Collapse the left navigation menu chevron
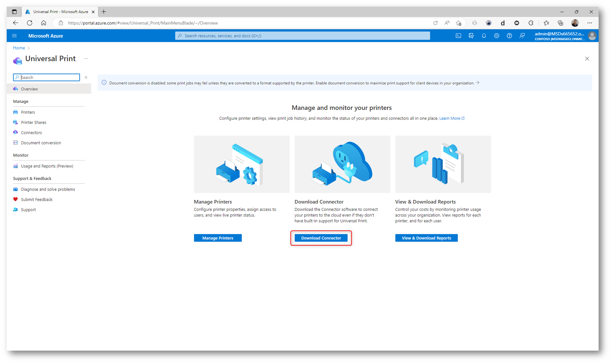Viewport: 612px width, 364px height. [x=86, y=77]
